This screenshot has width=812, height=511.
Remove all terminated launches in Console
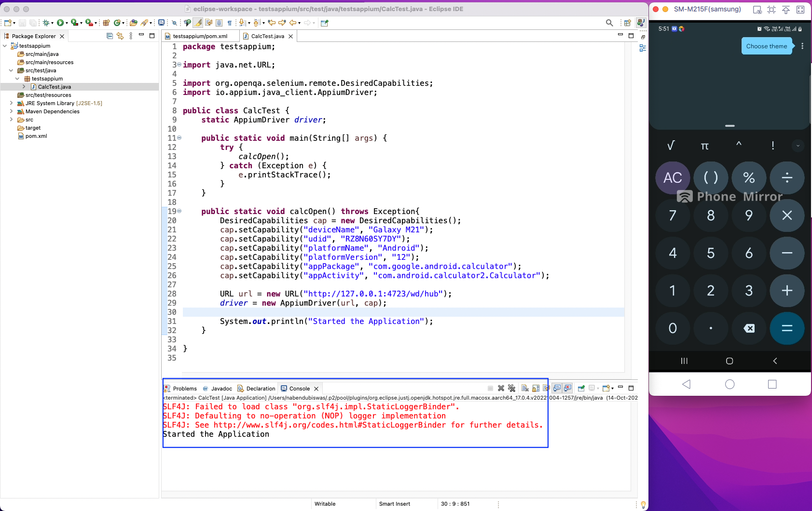tap(512, 388)
